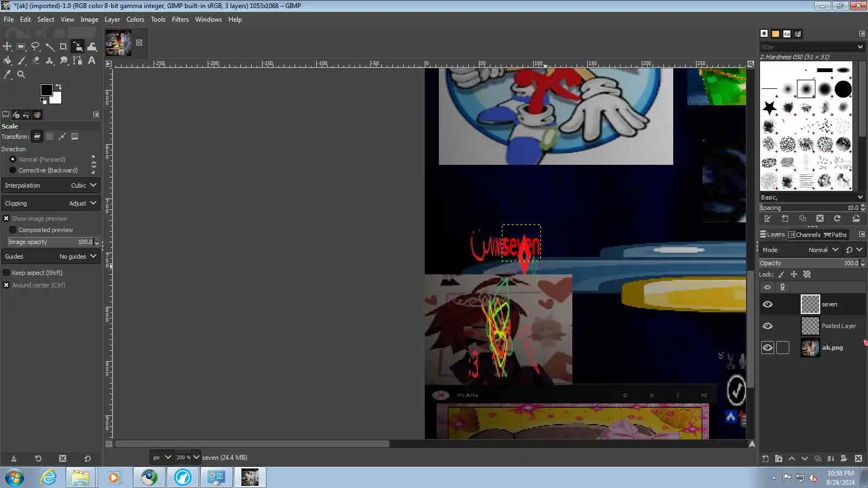This screenshot has width=868, height=488.
Task: Adjust the layer Opacity slider
Action: [809, 263]
